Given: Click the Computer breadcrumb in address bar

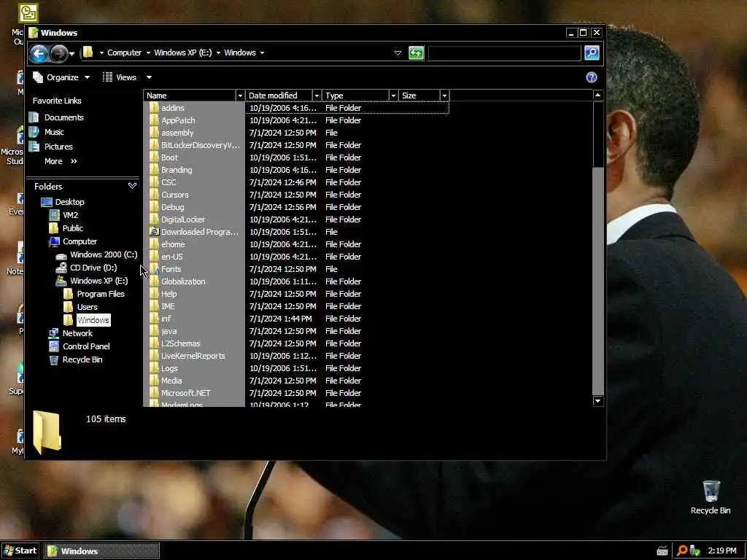Looking at the screenshot, I should click(x=124, y=52).
